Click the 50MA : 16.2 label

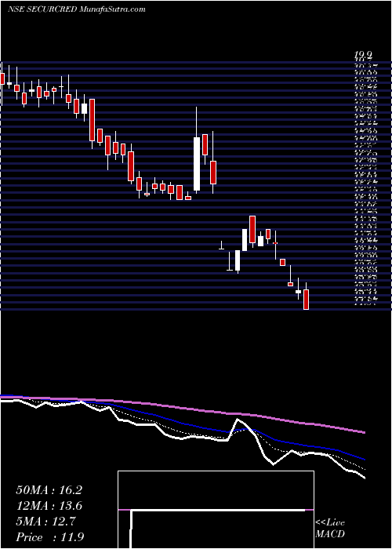(x=49, y=490)
